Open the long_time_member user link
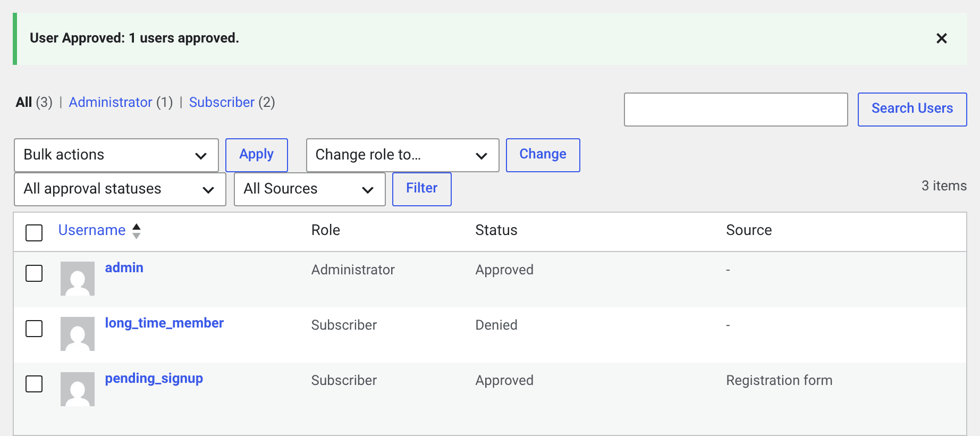This screenshot has height=436, width=980. point(164,323)
